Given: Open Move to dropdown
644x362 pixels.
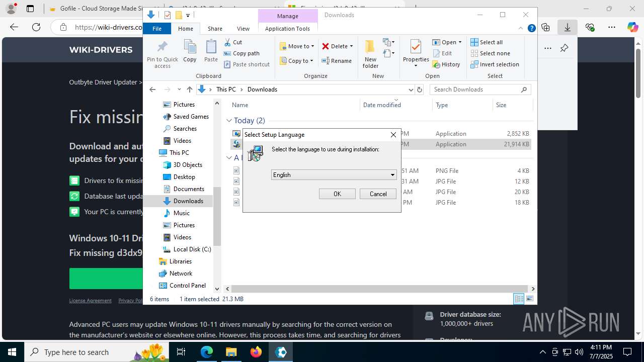Looking at the screenshot, I should pos(297,46).
